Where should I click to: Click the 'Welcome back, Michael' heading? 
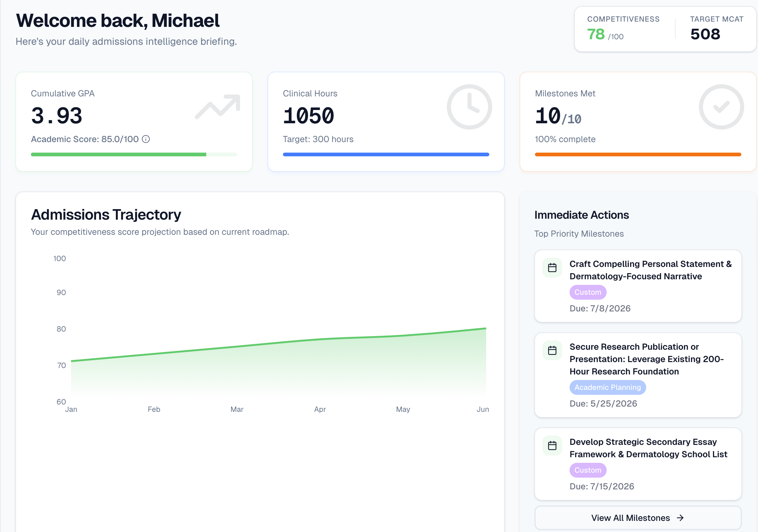117,20
